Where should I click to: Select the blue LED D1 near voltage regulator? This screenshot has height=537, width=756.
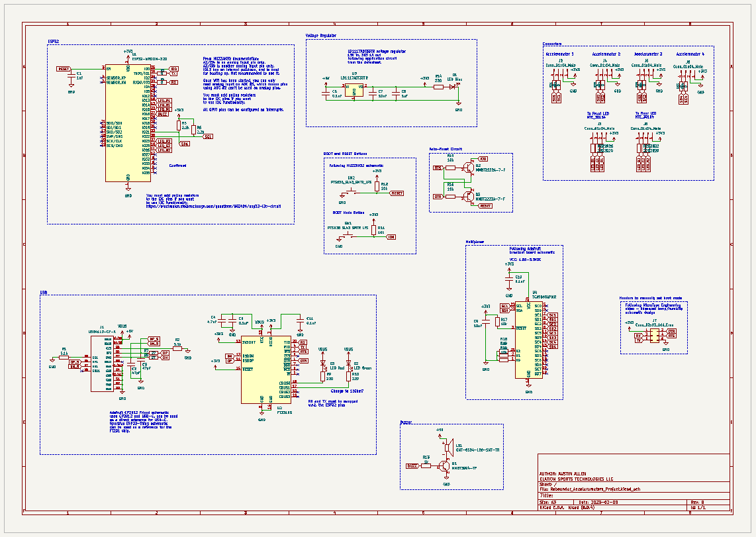point(453,87)
